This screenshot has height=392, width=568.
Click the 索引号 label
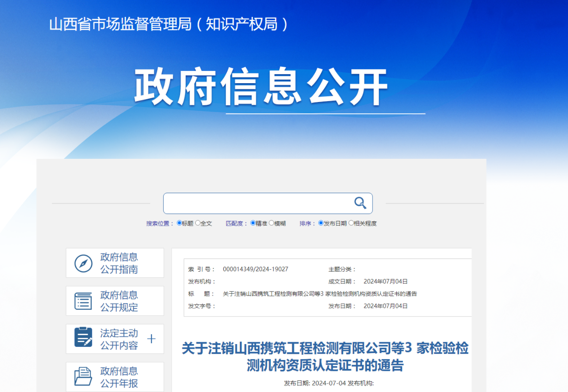point(202,269)
